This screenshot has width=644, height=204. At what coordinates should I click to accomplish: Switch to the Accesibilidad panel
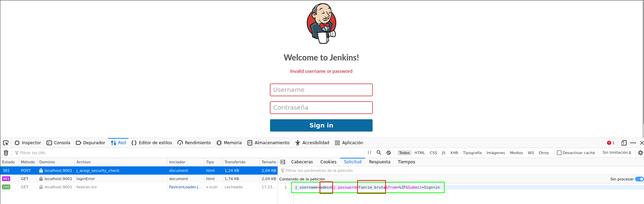pos(312,143)
